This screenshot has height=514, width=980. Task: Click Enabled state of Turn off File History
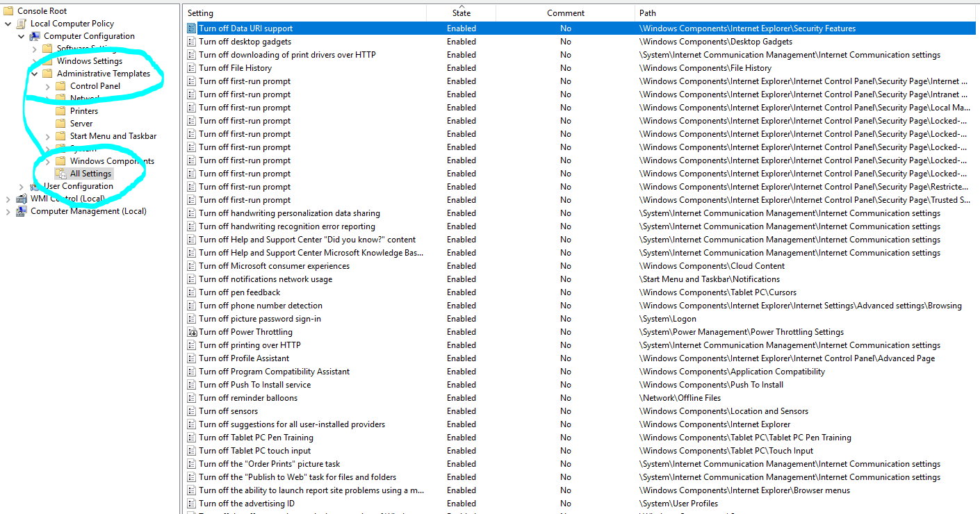tap(462, 68)
